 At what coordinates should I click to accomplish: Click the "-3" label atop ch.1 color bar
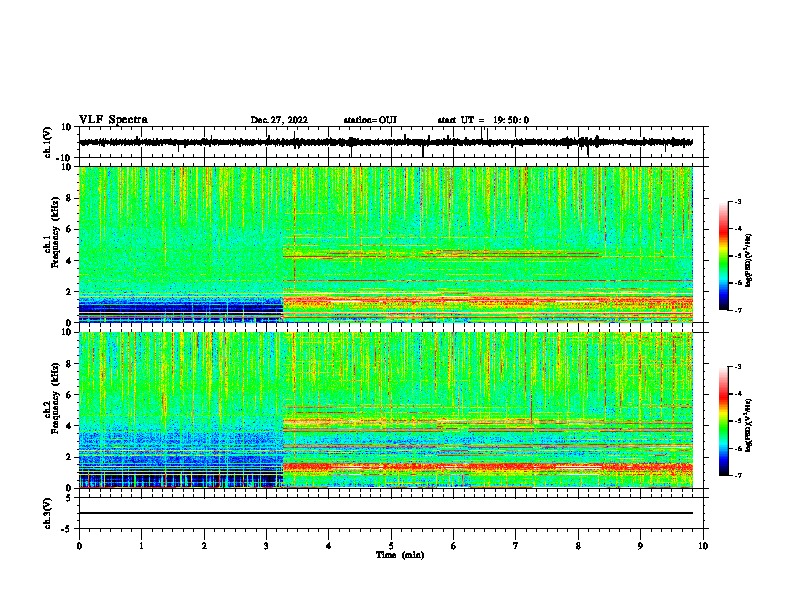(x=737, y=202)
